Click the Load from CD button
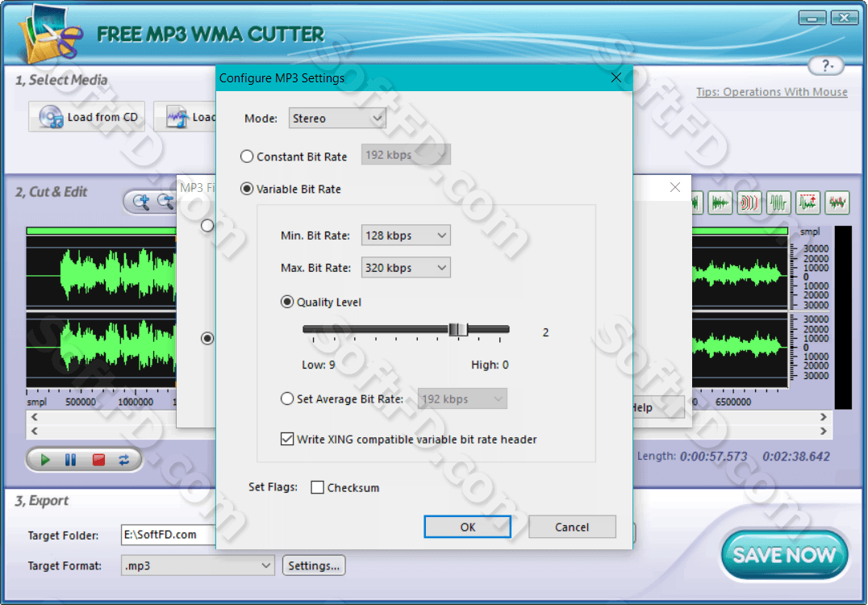This screenshot has width=868, height=605. tap(87, 117)
